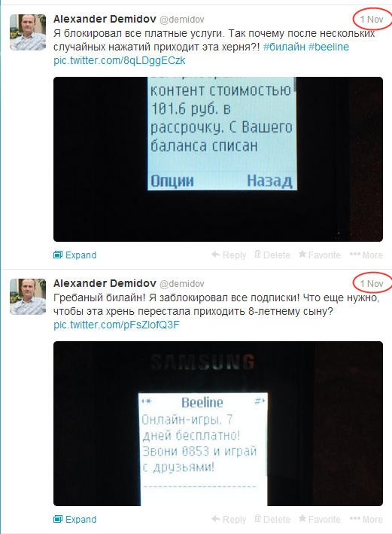Image resolution: width=392 pixels, height=534 pixels.
Task: Delete the first tweet about платные услуги
Action: (x=272, y=255)
